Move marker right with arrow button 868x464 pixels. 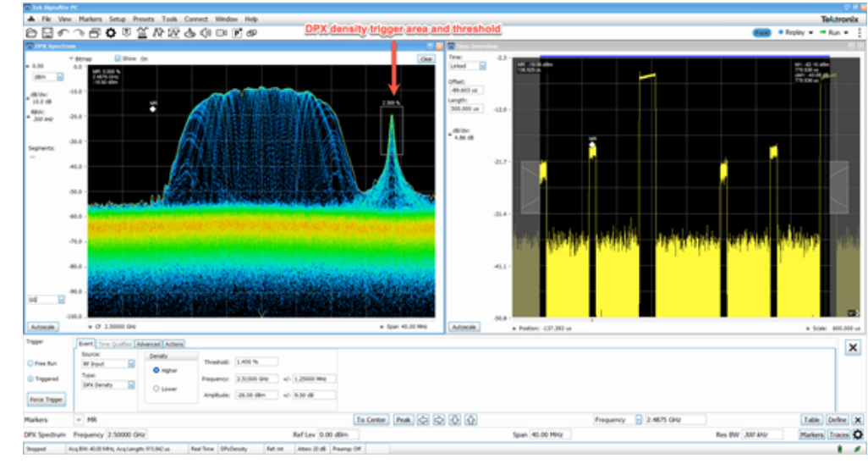tap(439, 420)
